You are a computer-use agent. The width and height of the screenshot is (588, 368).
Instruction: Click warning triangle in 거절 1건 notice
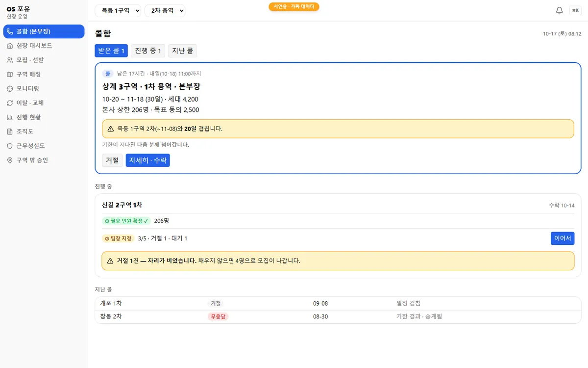[110, 261]
